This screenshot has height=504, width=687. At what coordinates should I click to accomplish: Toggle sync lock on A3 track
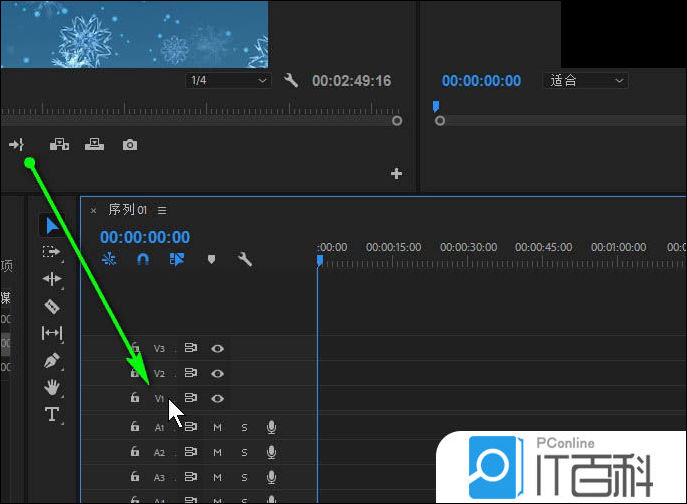pyautogui.click(x=191, y=477)
